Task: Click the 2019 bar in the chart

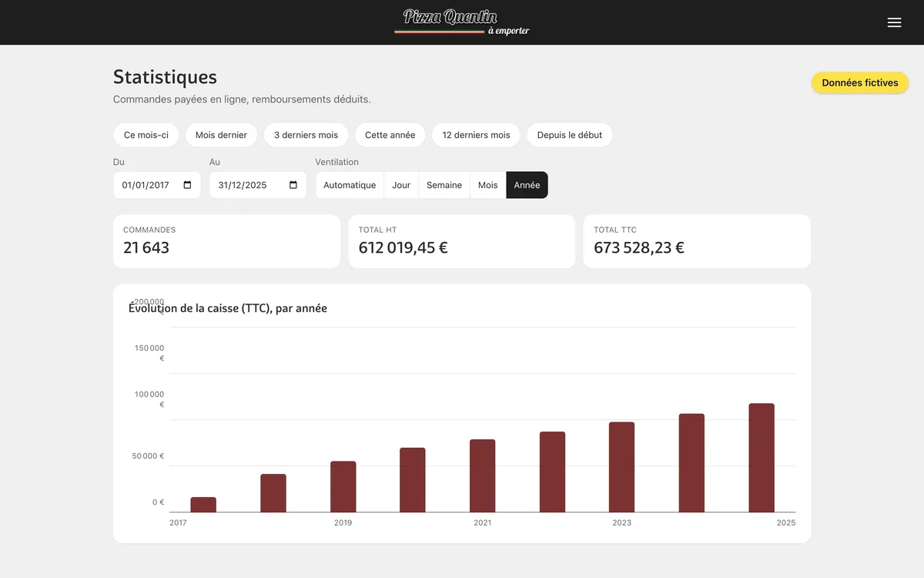Action: pyautogui.click(x=343, y=487)
